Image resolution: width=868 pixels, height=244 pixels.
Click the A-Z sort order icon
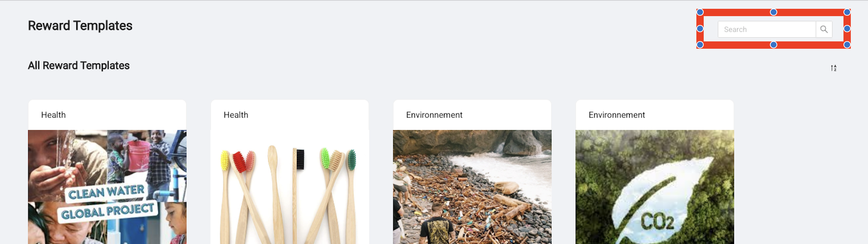(834, 68)
